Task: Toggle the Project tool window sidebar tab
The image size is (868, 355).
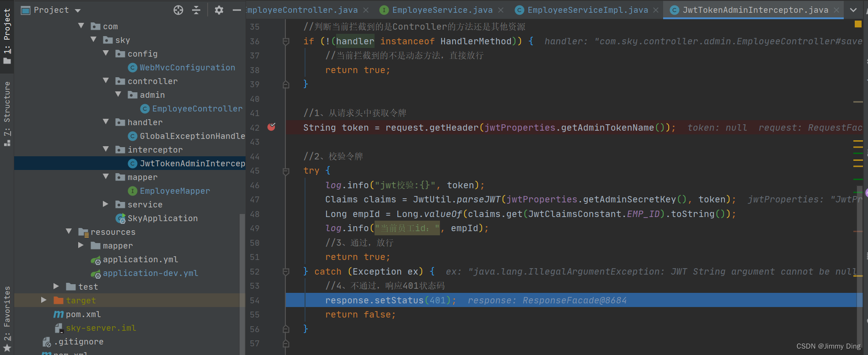Action: pos(7,37)
